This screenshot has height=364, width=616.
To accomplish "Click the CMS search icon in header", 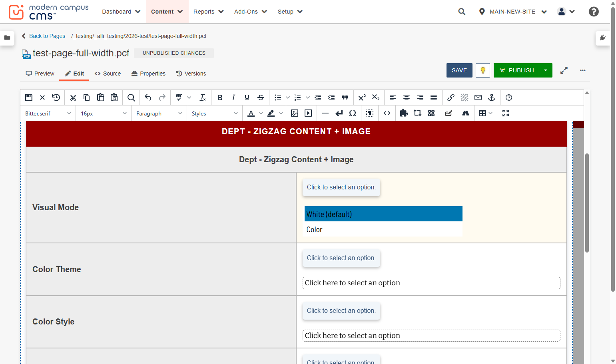I will pyautogui.click(x=462, y=12).
